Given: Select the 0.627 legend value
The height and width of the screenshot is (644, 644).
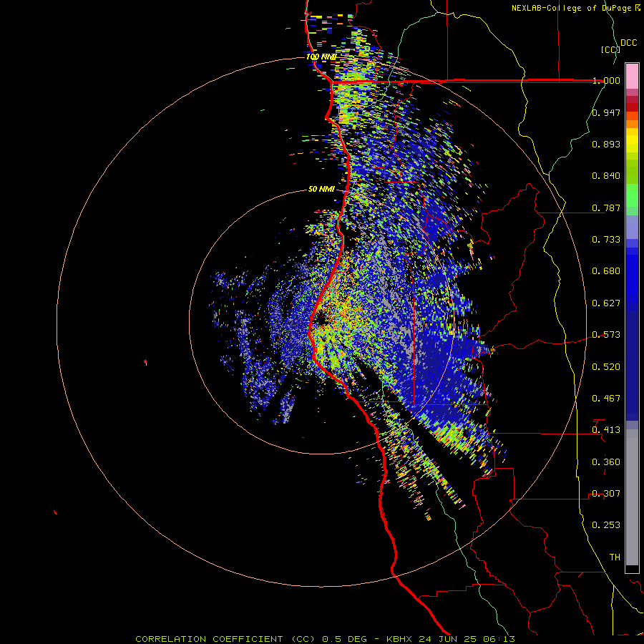Looking at the screenshot, I should [606, 303].
